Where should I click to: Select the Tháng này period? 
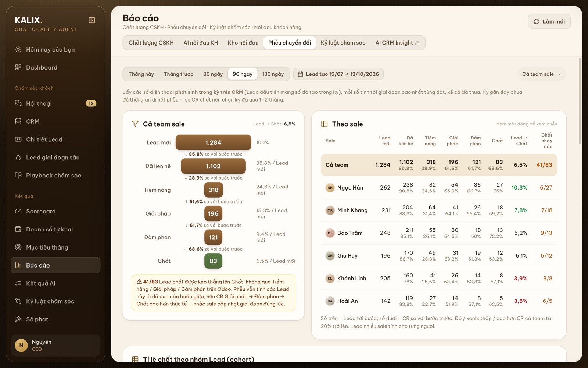click(x=141, y=74)
